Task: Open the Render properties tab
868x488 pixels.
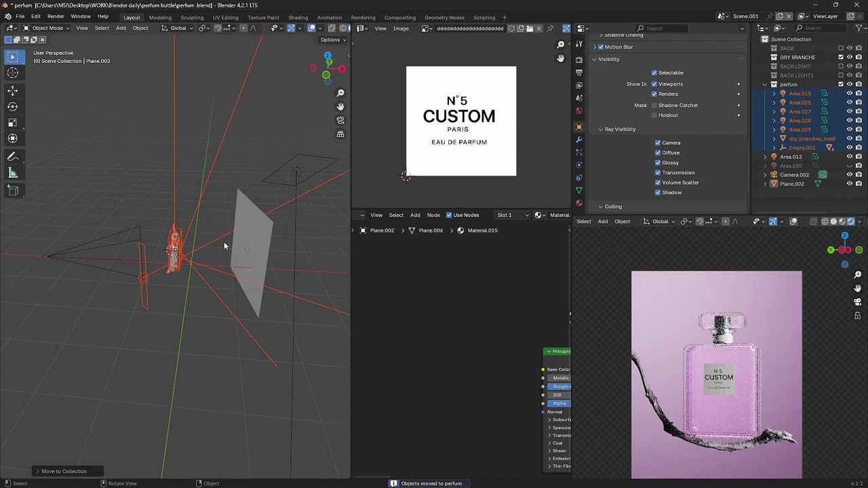Action: pyautogui.click(x=579, y=60)
